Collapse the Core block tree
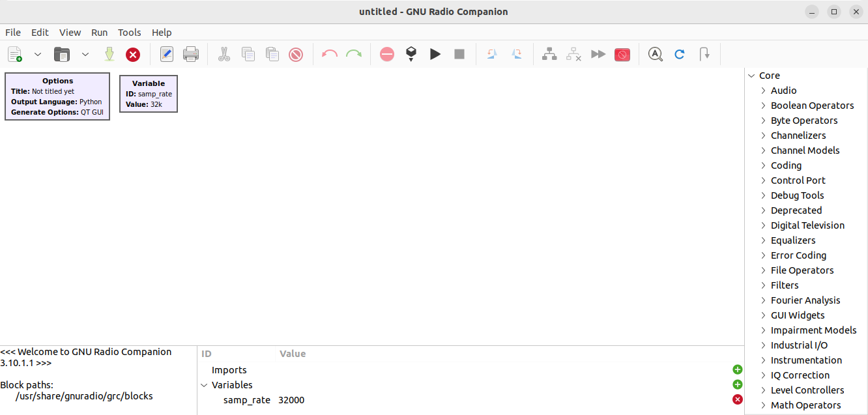 point(751,76)
